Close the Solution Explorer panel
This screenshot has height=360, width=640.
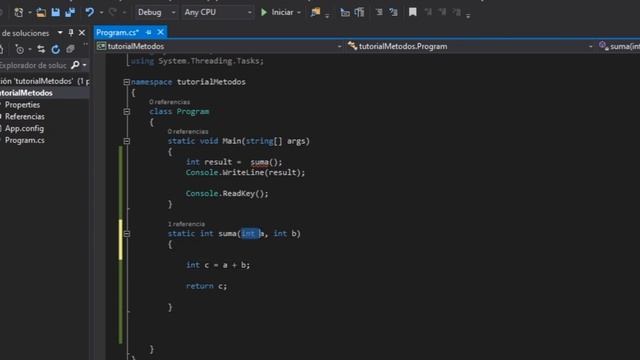coord(82,33)
